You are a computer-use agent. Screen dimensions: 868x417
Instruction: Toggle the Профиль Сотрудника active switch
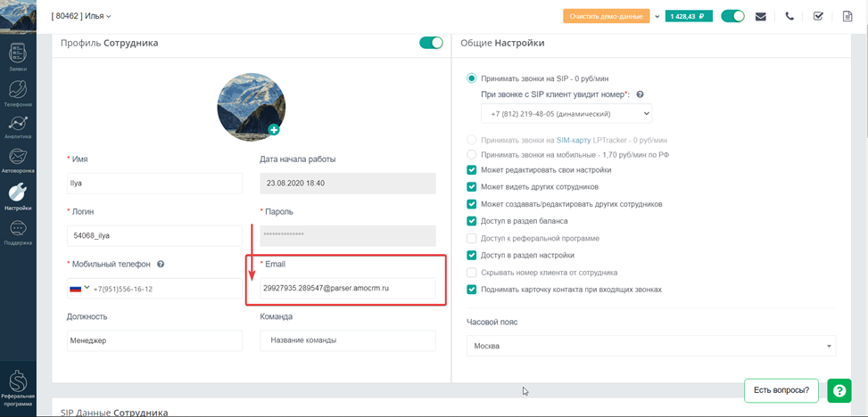point(431,43)
